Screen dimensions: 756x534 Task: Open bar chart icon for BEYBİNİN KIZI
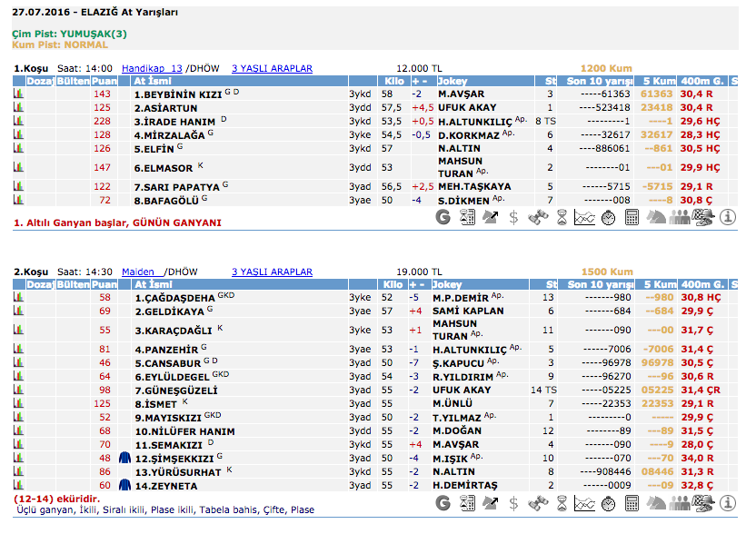(x=18, y=94)
